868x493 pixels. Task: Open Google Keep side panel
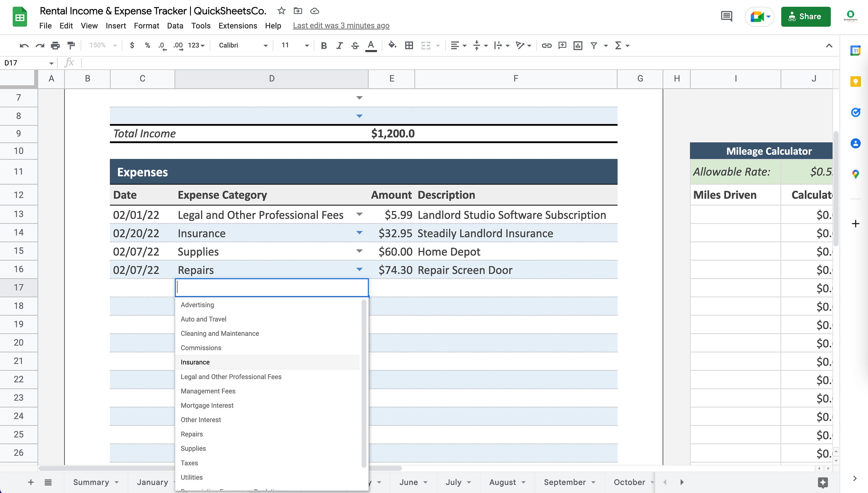coord(856,82)
